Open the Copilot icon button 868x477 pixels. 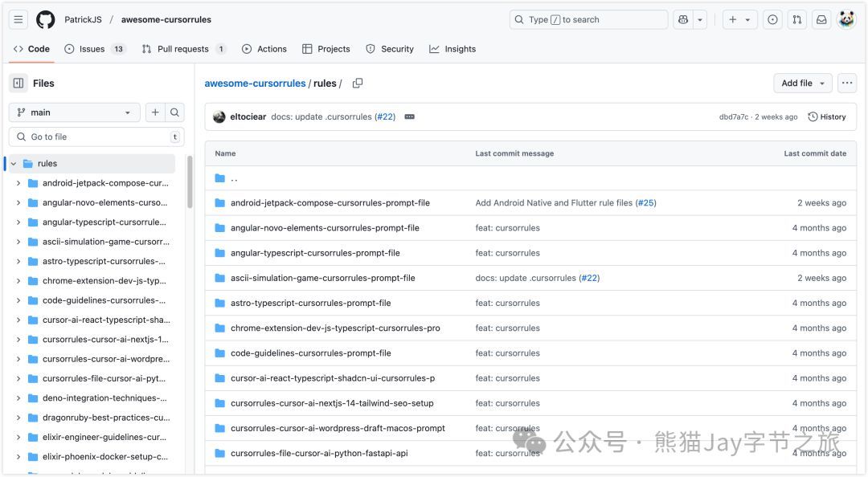tap(683, 19)
